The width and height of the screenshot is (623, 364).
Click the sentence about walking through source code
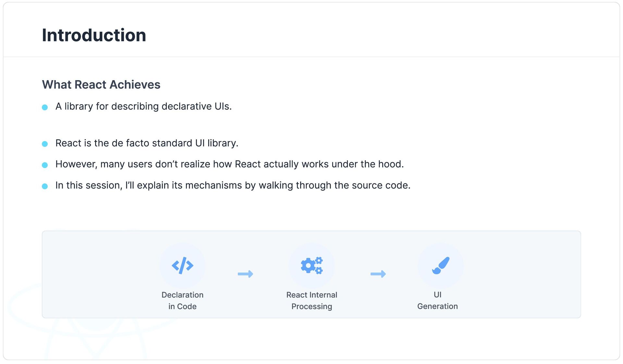tap(233, 185)
